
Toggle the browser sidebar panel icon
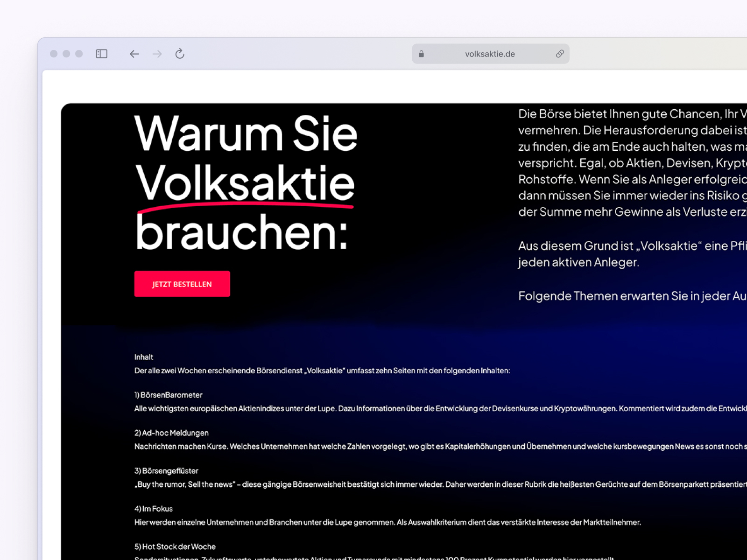click(101, 54)
